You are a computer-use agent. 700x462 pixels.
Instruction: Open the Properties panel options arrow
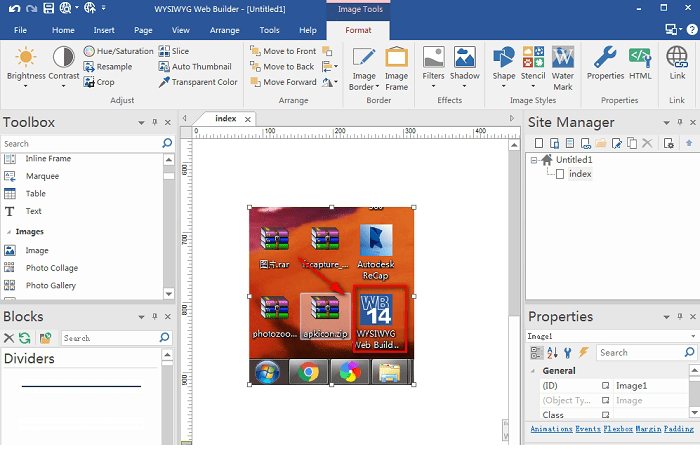coord(666,316)
